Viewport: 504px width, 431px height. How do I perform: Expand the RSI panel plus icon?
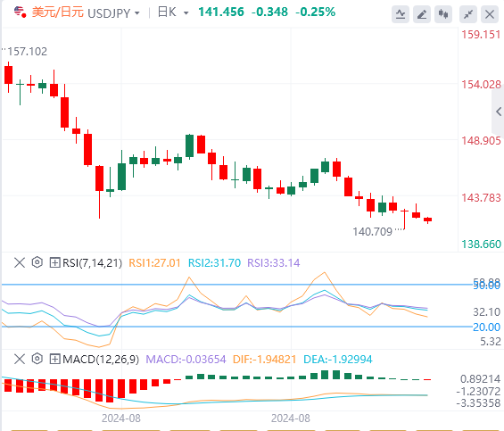pyautogui.click(x=54, y=262)
